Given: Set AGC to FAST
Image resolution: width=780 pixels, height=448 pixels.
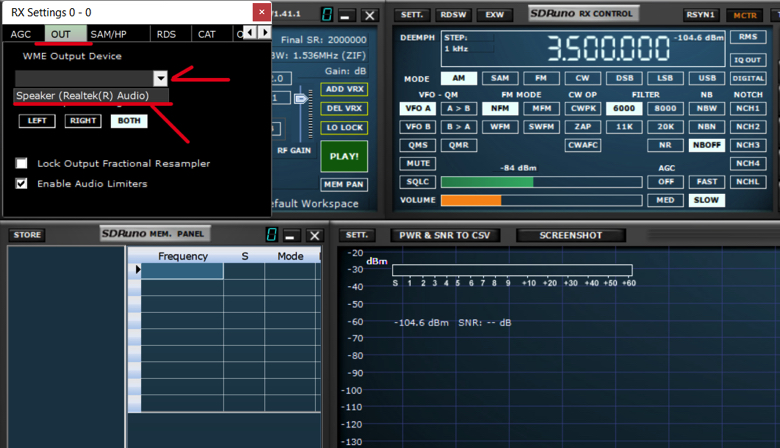Looking at the screenshot, I should 707,182.
